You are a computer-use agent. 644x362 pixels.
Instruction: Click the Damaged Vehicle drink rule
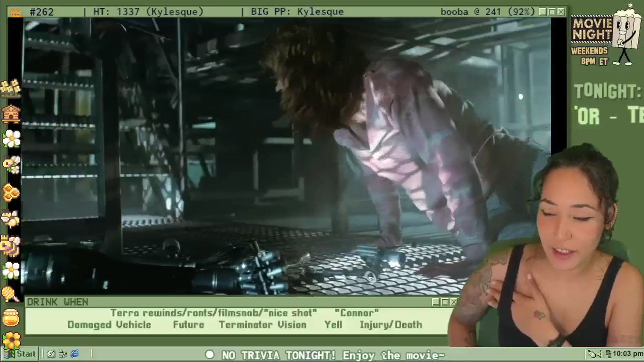point(109,324)
